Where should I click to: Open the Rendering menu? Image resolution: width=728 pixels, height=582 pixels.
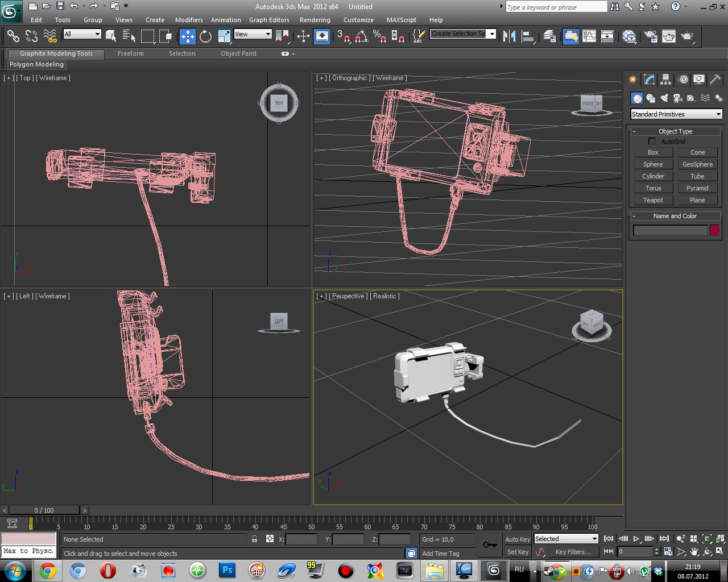click(x=315, y=20)
